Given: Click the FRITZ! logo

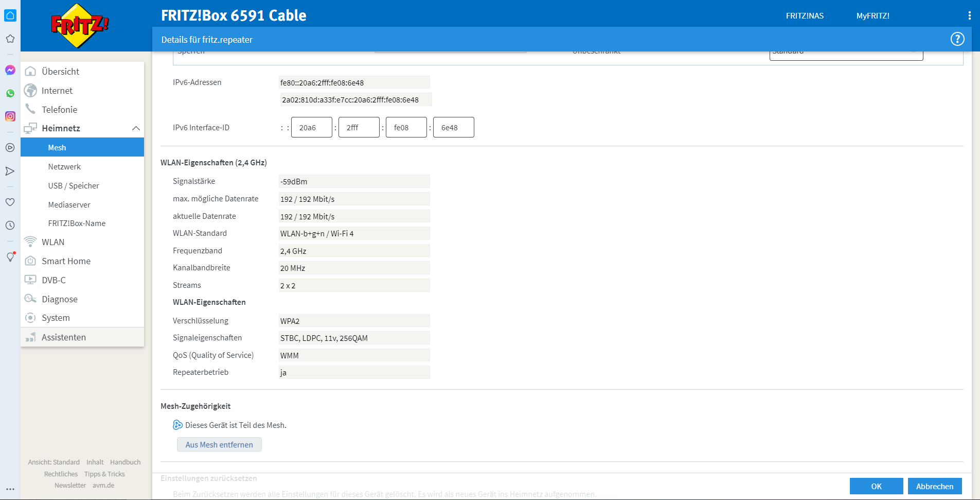Looking at the screenshot, I should pyautogui.click(x=79, y=25).
